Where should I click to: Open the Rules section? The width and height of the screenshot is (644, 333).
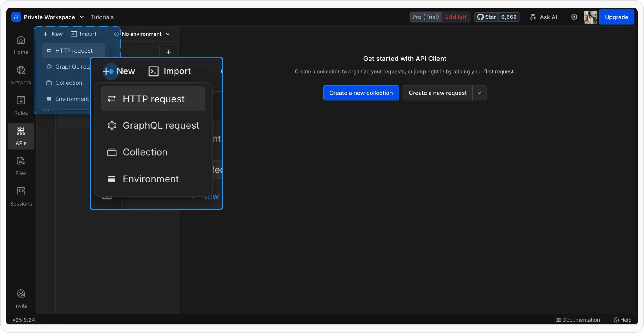(x=21, y=105)
